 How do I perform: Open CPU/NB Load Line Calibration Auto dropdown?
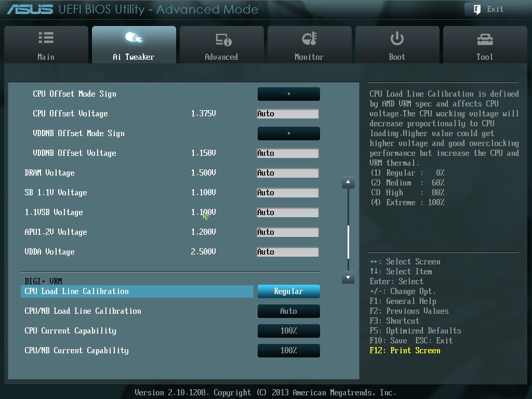289,311
